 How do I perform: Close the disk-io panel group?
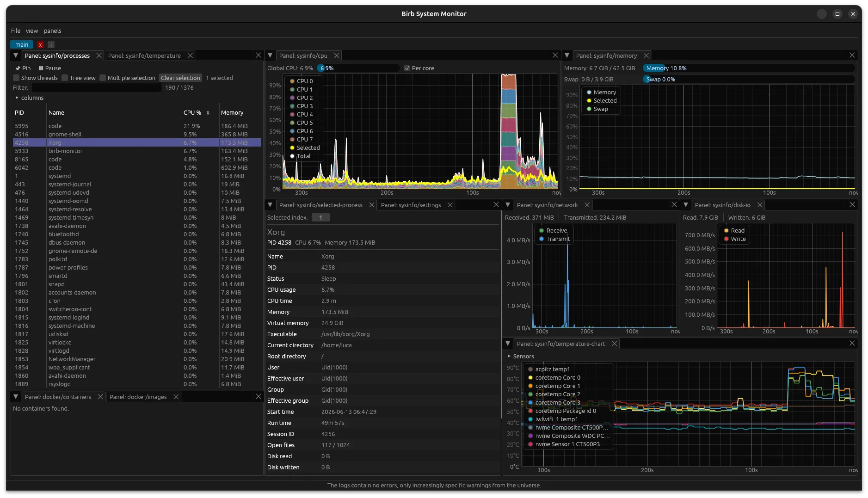852,205
